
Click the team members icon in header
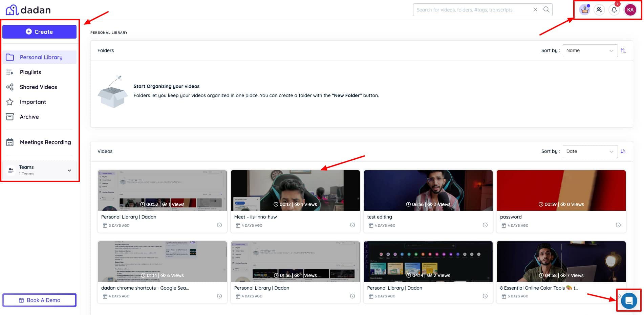click(599, 10)
